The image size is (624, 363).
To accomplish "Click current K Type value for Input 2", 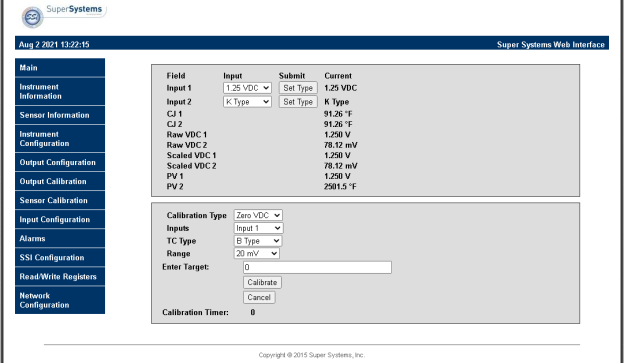I will (x=337, y=102).
